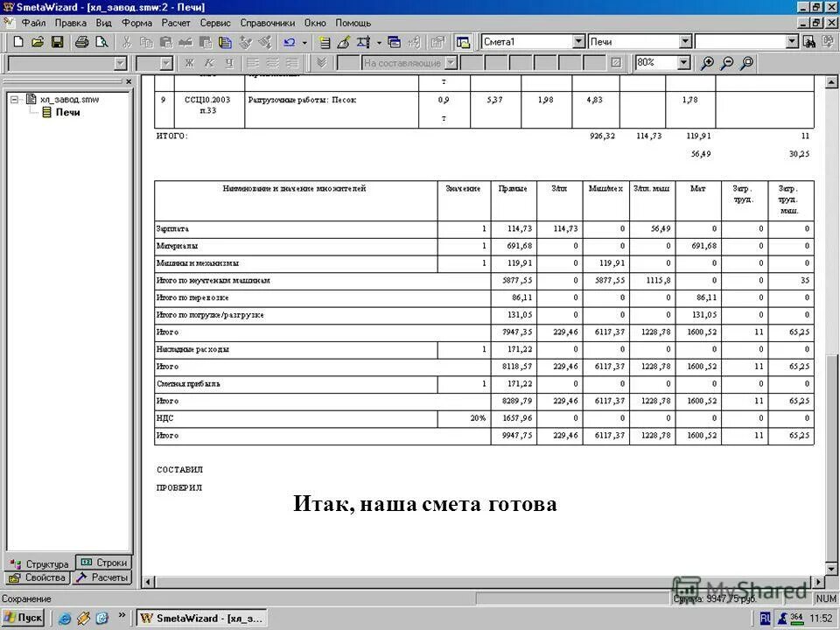
Task: Create a new document via the New icon
Action: coord(17,41)
